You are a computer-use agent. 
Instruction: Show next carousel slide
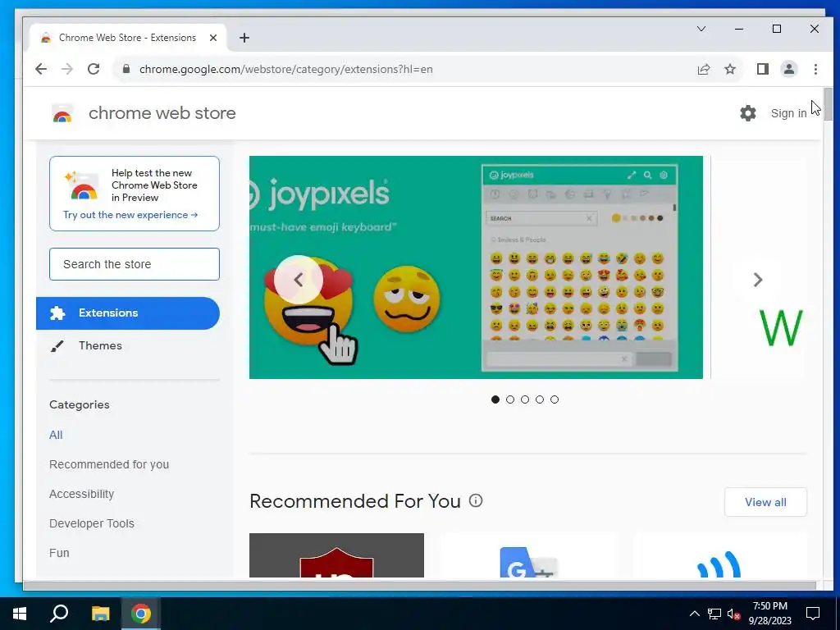[757, 280]
